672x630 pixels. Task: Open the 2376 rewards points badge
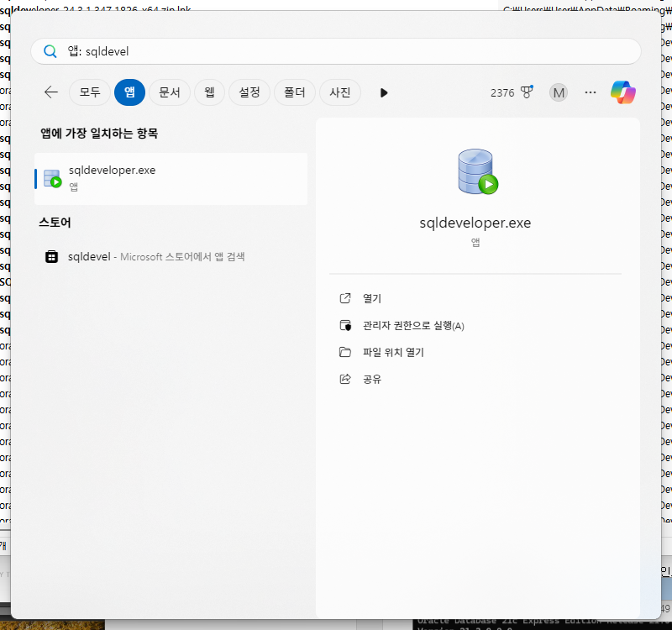[x=512, y=92]
